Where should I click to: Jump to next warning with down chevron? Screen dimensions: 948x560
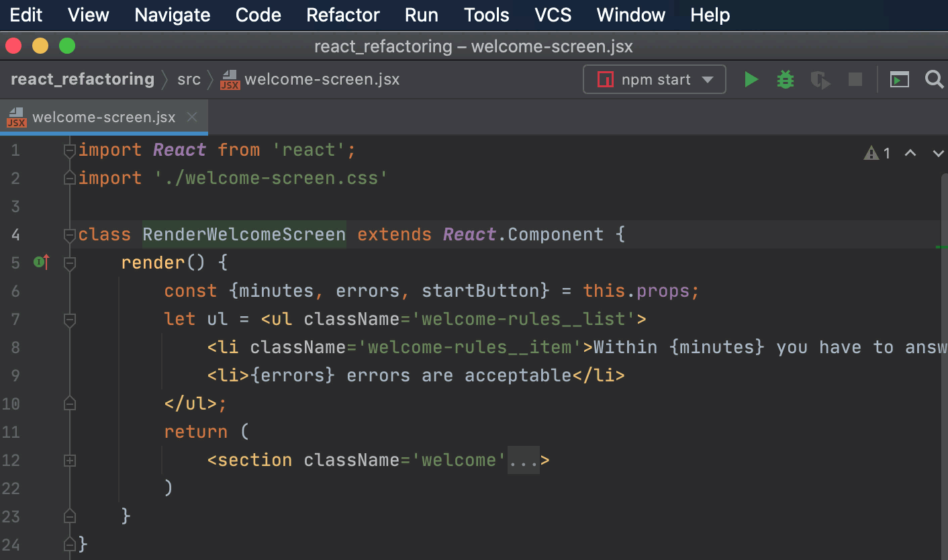point(938,153)
